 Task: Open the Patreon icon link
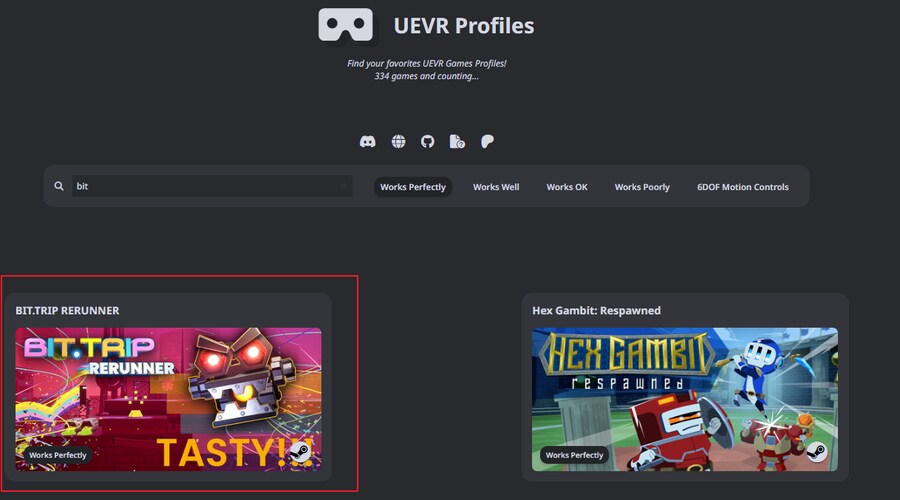[487, 141]
